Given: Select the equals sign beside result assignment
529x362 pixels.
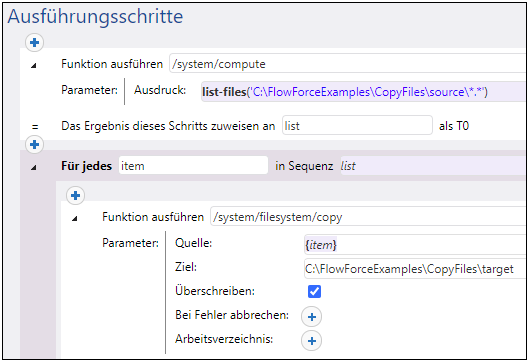Looking at the screenshot, I should (x=35, y=127).
